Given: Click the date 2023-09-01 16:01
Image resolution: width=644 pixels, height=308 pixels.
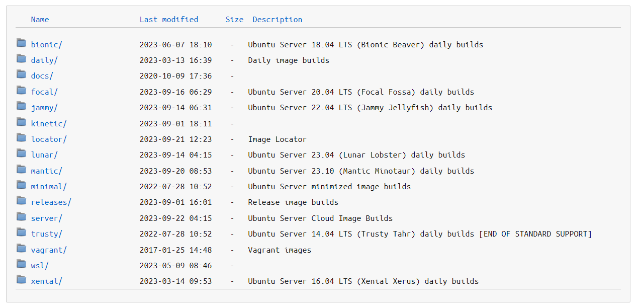Looking at the screenshot, I should click(176, 202).
